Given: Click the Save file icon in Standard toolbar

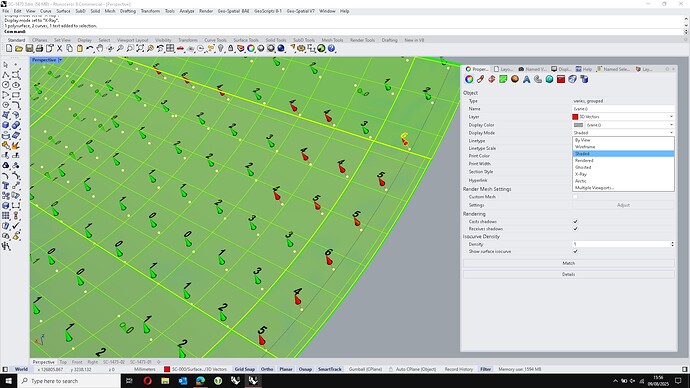Looking at the screenshot, I should pos(29,48).
